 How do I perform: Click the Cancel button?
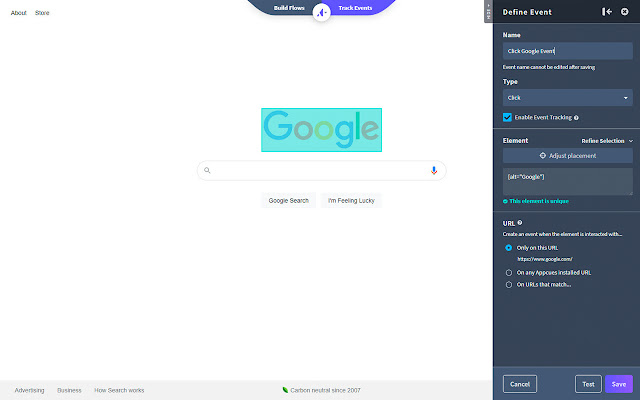[x=520, y=384]
